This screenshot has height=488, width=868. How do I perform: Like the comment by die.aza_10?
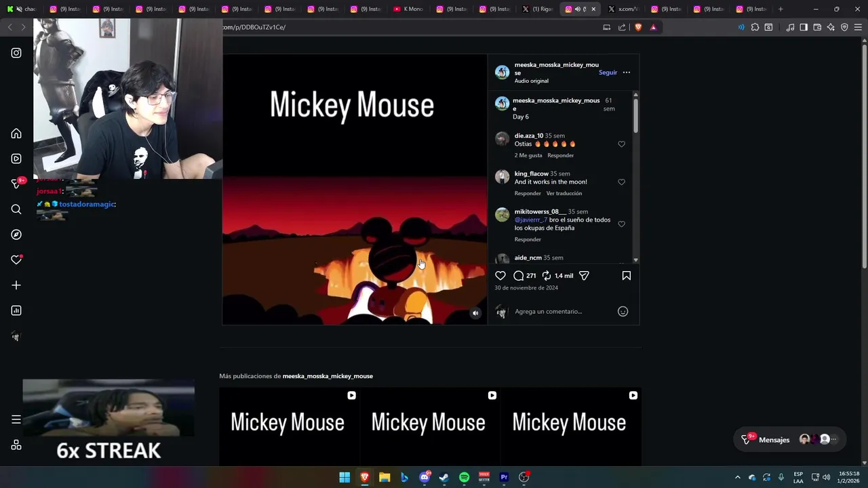click(621, 144)
